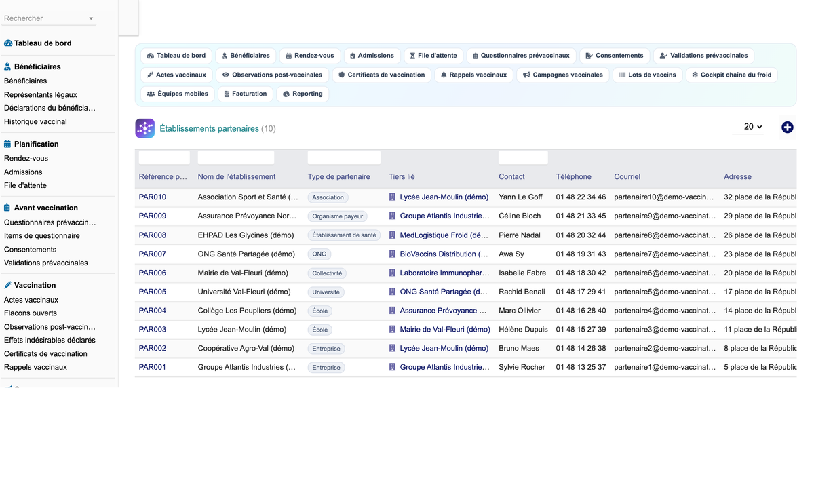Screen dimensions: 814x504
Task: Open the Équipes mobiles tab
Action: (x=178, y=94)
